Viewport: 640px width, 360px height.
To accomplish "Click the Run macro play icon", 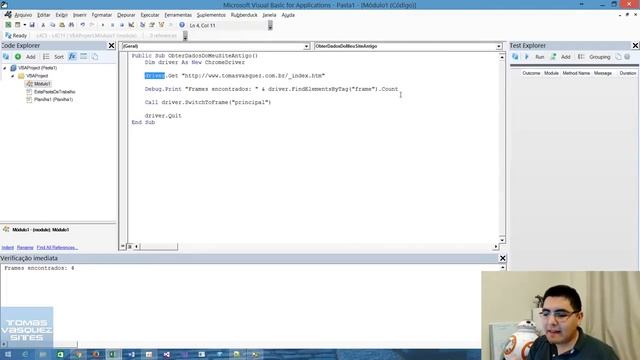I will click(102, 25).
